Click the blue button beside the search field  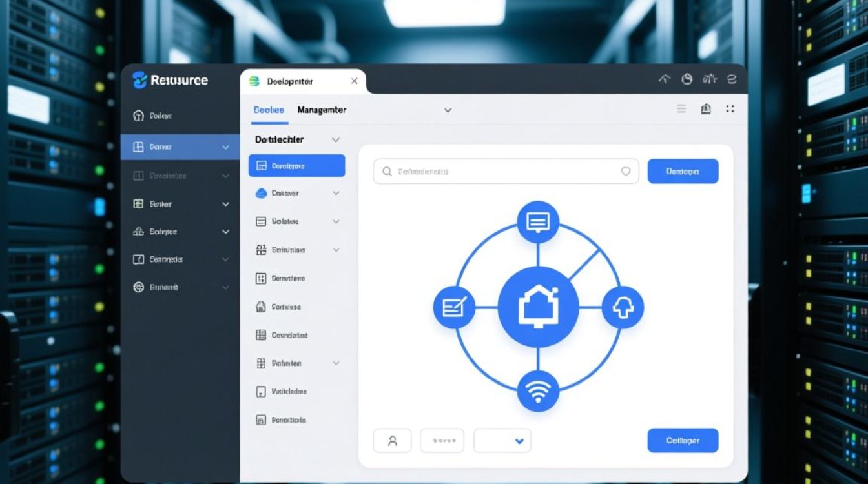tap(683, 172)
